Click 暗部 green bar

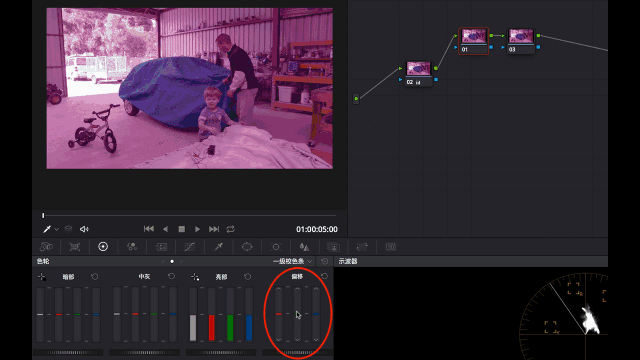coord(77,314)
